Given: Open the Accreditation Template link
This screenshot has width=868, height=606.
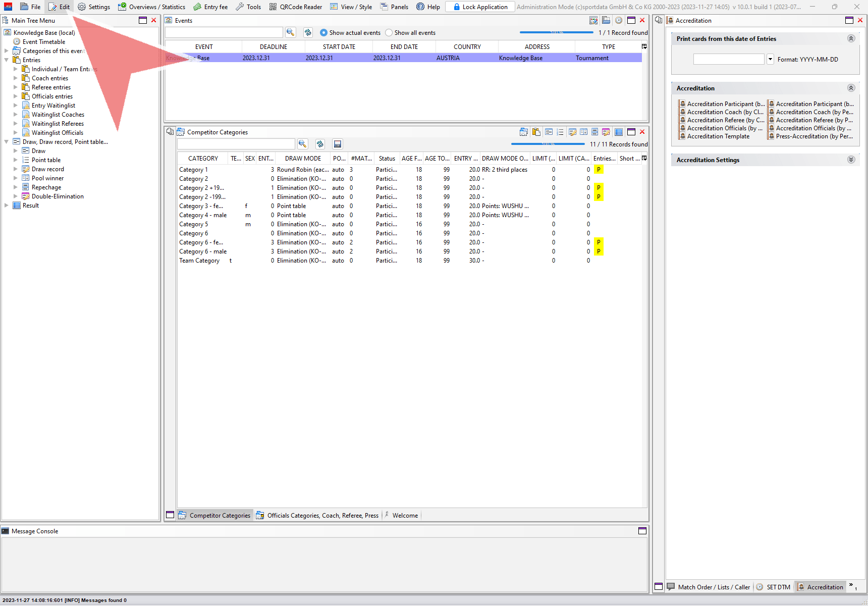Looking at the screenshot, I should point(718,136).
